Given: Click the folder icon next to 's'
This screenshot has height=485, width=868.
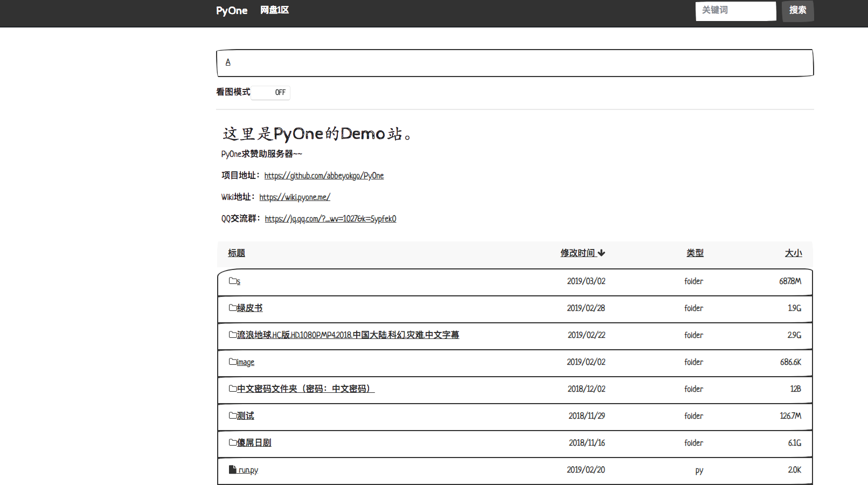Looking at the screenshot, I should click(x=233, y=281).
